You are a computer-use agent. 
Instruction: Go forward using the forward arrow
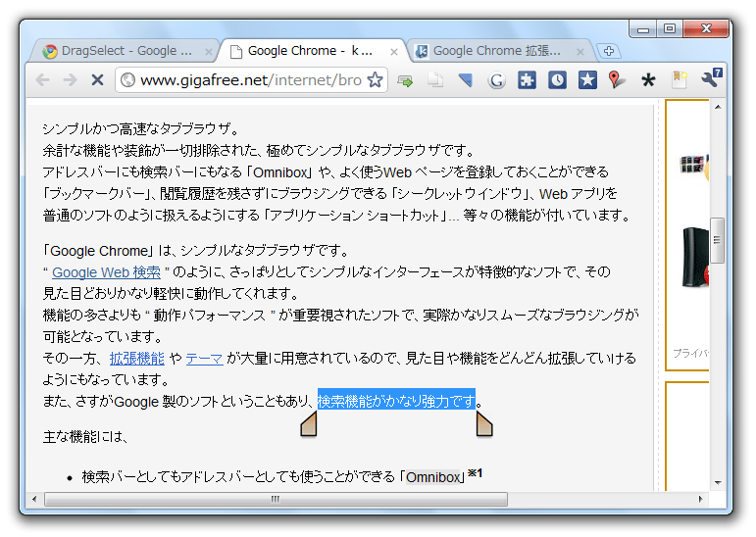pyautogui.click(x=70, y=80)
